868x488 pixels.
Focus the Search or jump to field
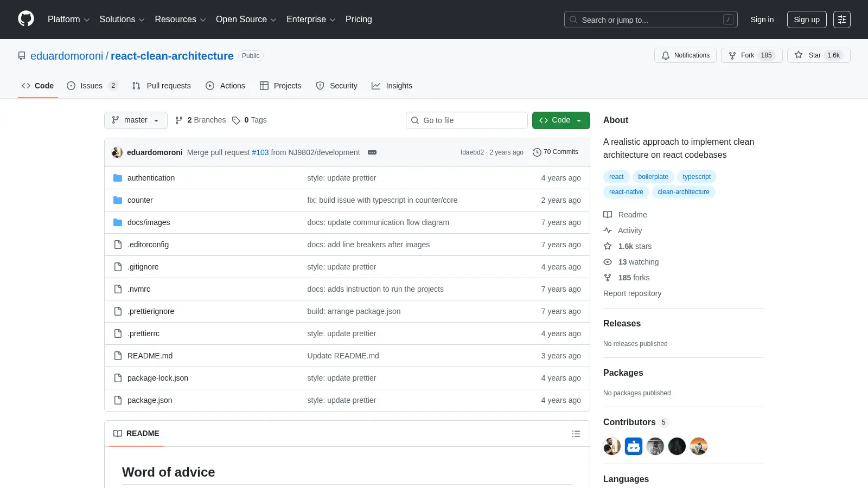pyautogui.click(x=651, y=20)
